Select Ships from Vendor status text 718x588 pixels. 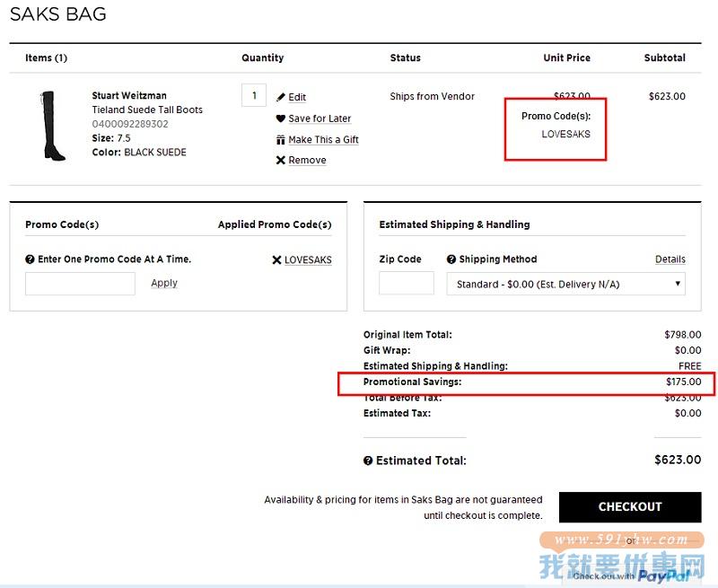click(433, 96)
